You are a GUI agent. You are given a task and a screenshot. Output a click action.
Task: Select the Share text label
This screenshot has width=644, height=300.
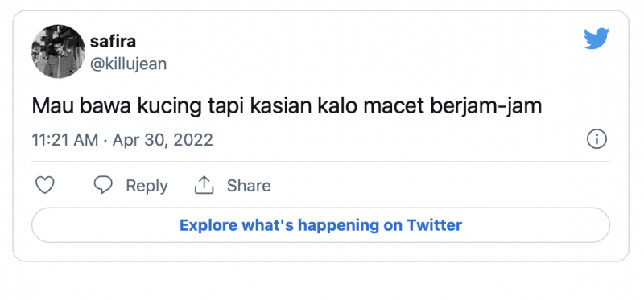(x=249, y=186)
